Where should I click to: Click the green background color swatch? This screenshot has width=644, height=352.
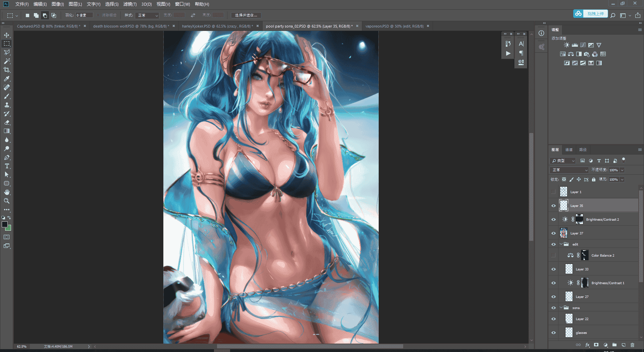pos(9,229)
